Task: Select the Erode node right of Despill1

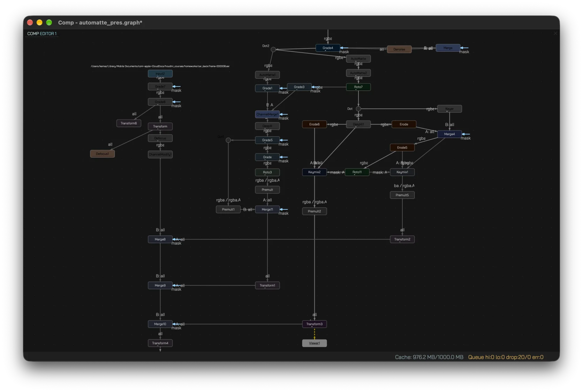Action: 404,124
